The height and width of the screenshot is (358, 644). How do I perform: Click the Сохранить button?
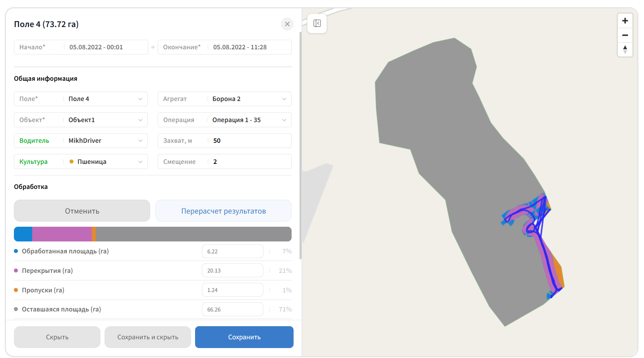pyautogui.click(x=244, y=337)
